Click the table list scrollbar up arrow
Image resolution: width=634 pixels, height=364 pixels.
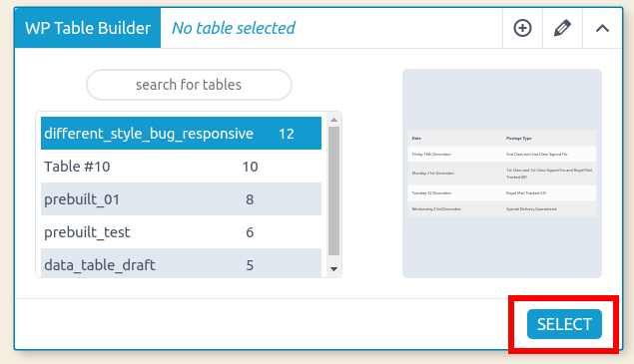334,120
